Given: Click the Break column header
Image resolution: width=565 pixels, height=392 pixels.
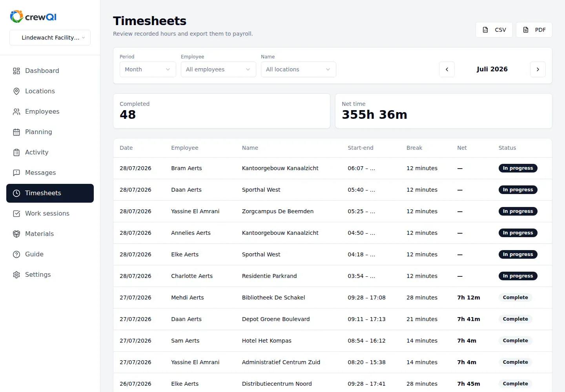Looking at the screenshot, I should [414, 148].
